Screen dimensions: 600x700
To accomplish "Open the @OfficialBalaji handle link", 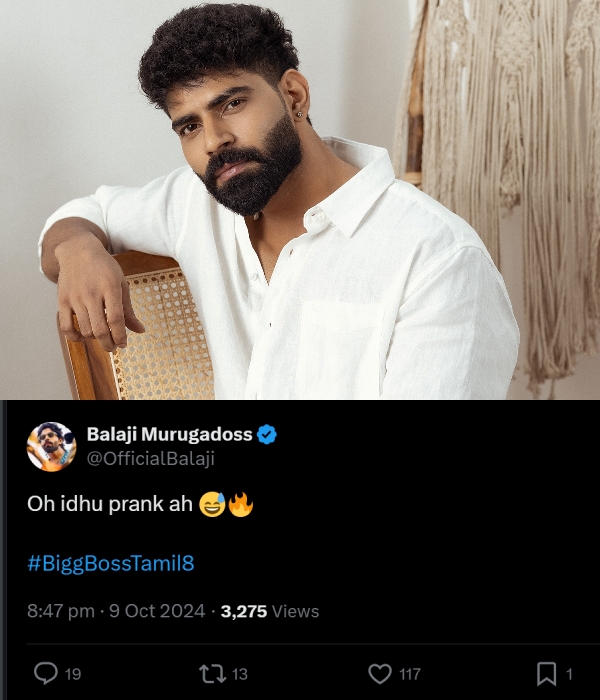I will pyautogui.click(x=150, y=459).
